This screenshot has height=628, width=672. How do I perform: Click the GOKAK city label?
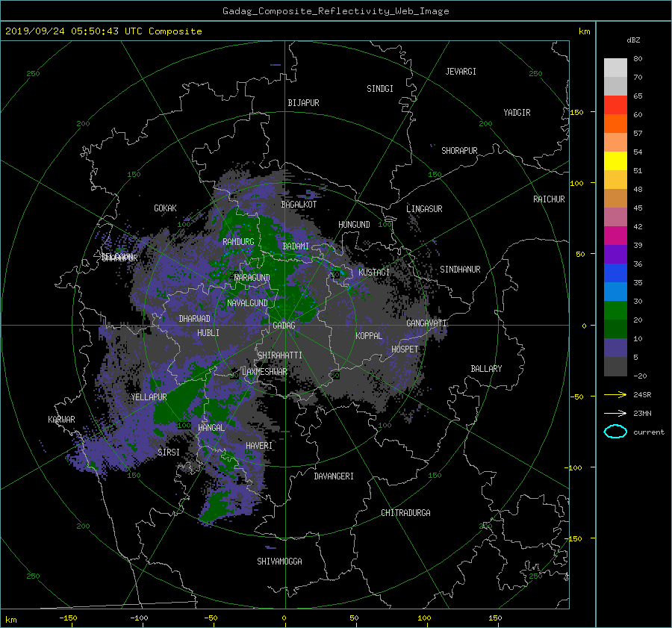pos(165,208)
